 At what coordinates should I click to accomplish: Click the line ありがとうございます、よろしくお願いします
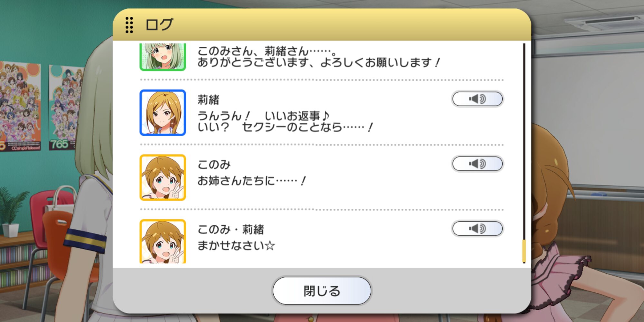(319, 62)
